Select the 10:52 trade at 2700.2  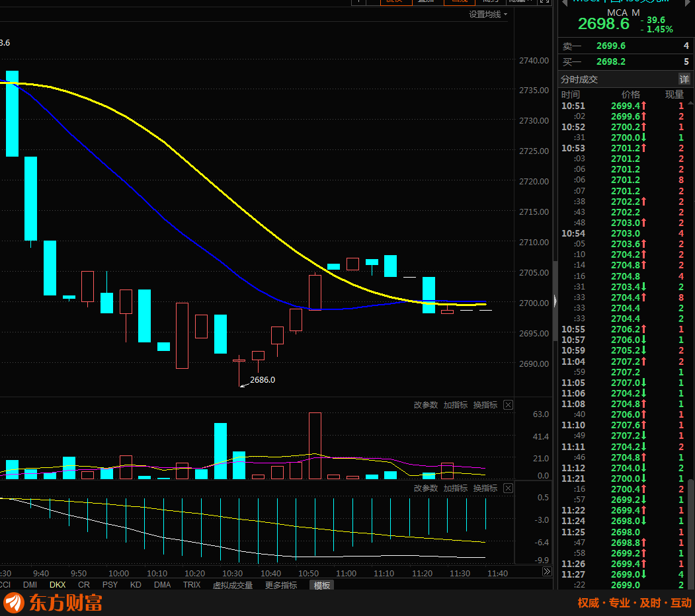coord(623,127)
